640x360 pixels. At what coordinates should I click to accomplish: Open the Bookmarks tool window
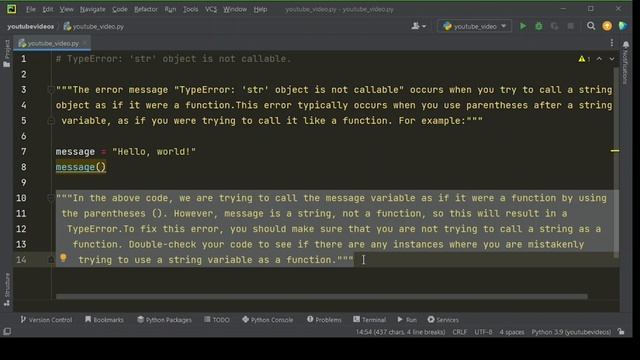[x=104, y=320]
